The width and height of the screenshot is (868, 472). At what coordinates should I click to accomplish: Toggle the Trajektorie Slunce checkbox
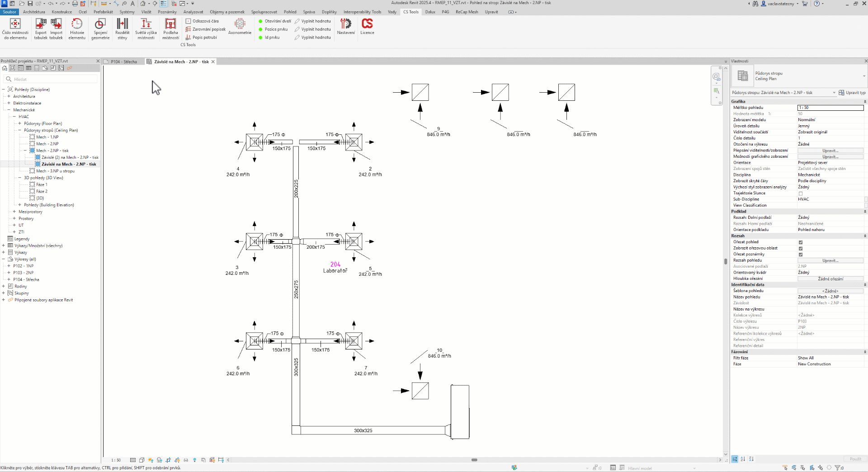(801, 194)
